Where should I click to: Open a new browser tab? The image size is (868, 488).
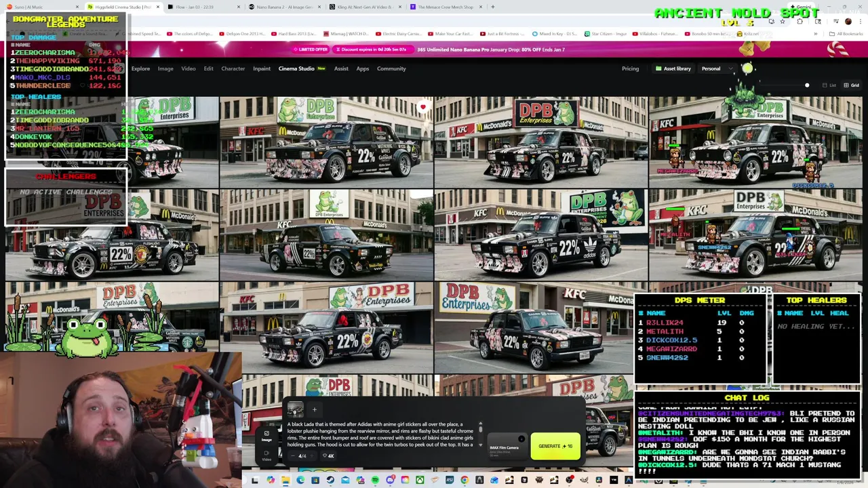[x=492, y=7]
